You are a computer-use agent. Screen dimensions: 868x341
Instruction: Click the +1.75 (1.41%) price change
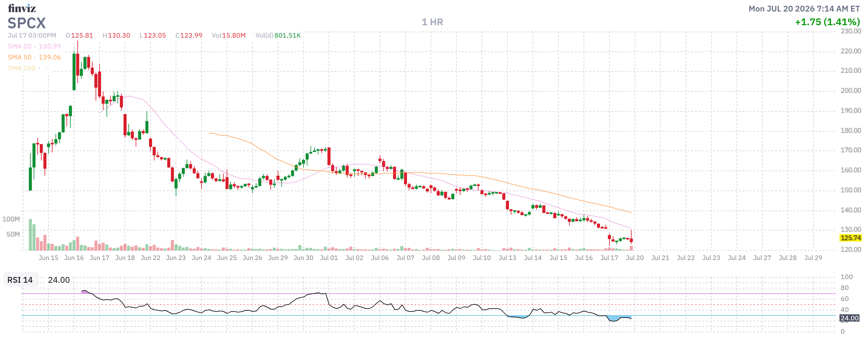point(827,22)
